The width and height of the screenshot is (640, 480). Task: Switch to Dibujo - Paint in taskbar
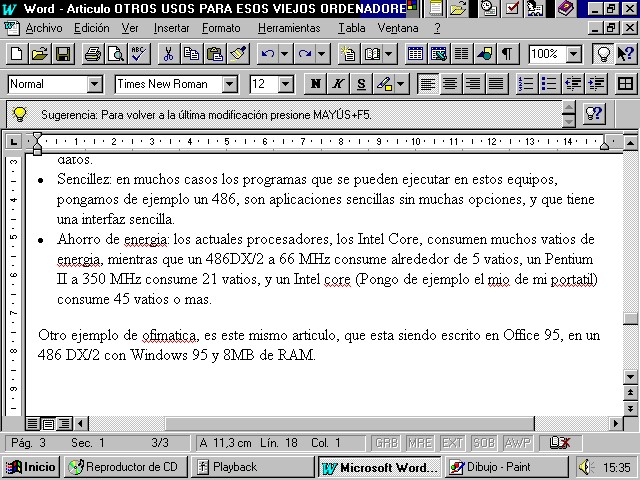click(507, 467)
